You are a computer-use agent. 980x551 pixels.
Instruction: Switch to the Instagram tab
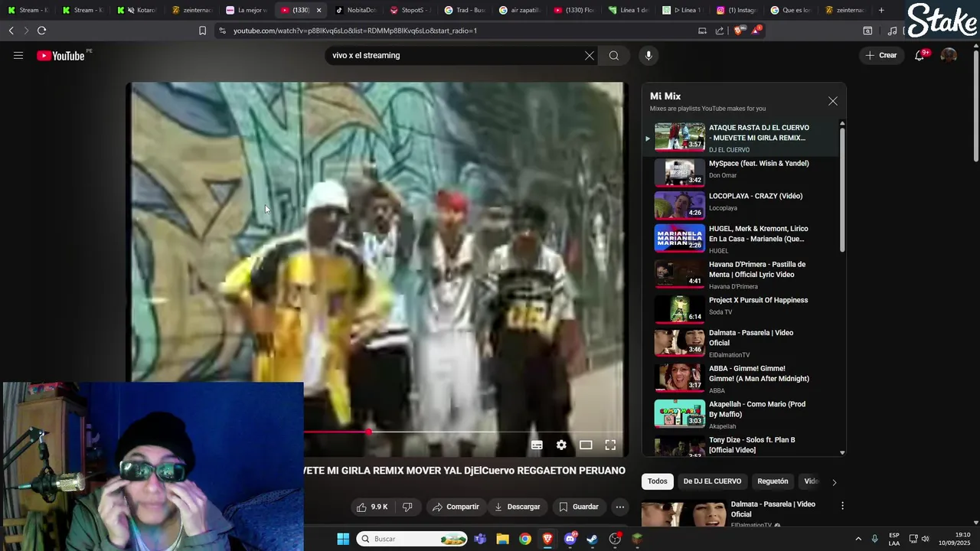click(x=736, y=10)
